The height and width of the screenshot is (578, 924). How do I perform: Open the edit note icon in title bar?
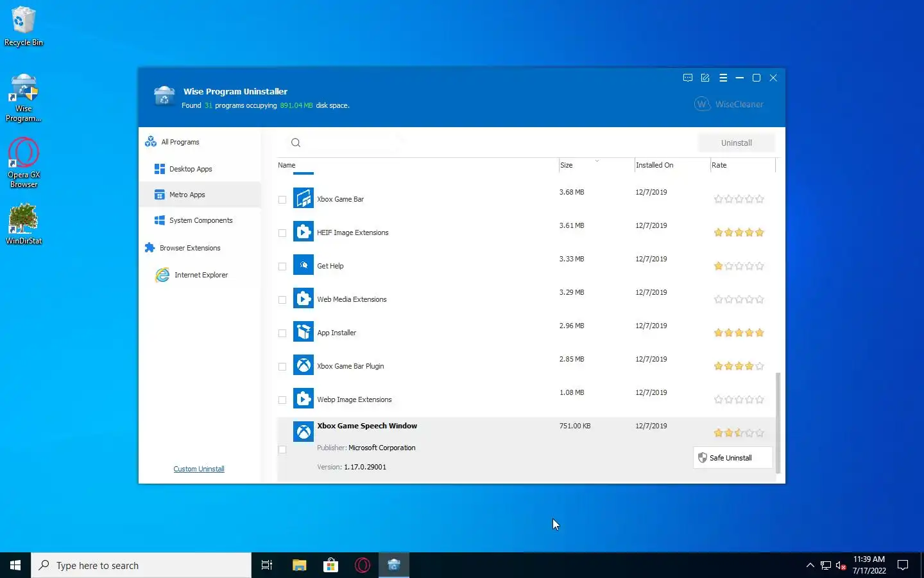(x=705, y=78)
